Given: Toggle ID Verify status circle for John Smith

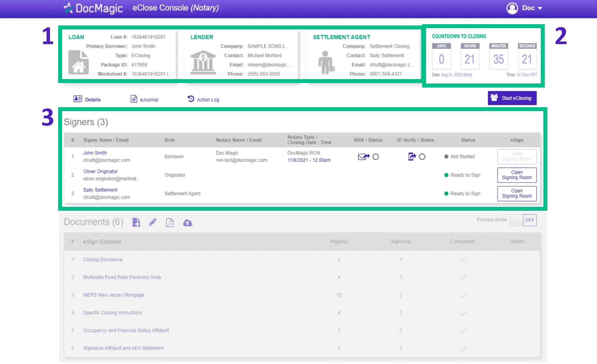Looking at the screenshot, I should tap(422, 157).
